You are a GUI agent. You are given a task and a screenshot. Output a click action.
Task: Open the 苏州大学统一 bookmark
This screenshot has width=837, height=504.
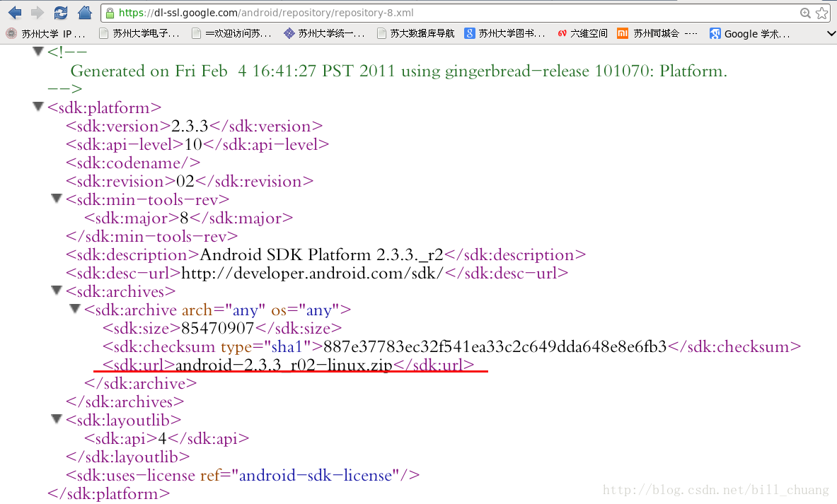tap(324, 34)
